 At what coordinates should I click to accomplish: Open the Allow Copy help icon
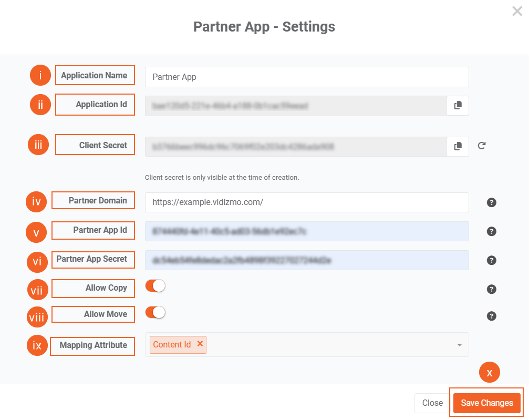[491, 289]
